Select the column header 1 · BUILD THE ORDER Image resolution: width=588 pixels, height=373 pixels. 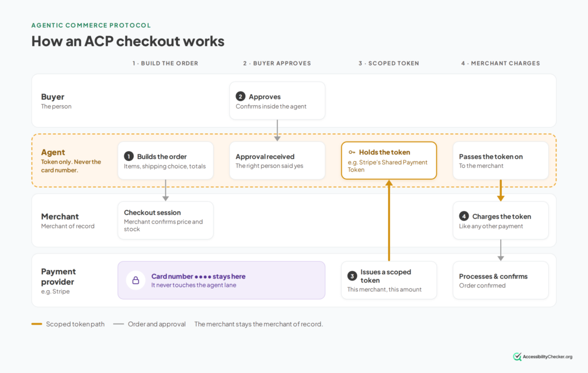[x=165, y=63]
